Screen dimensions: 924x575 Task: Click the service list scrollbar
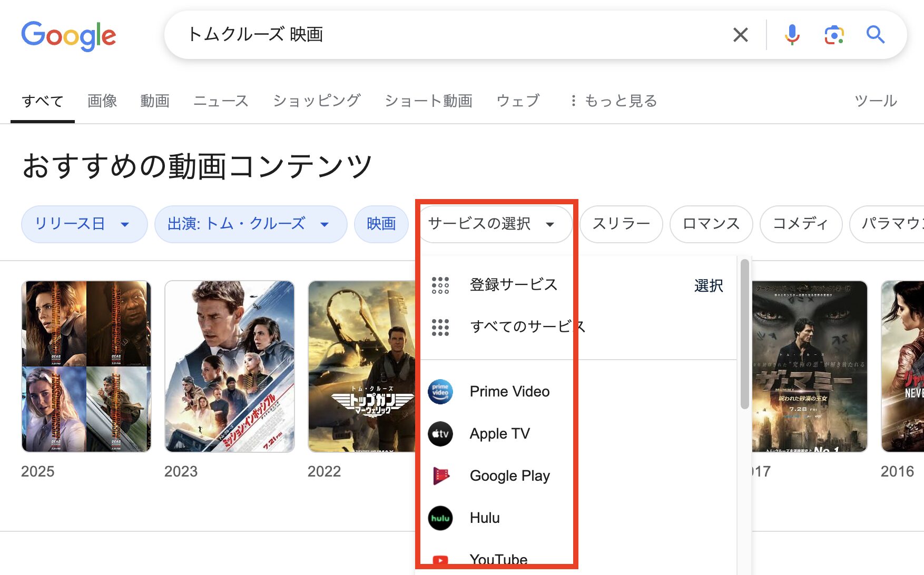pos(744,334)
